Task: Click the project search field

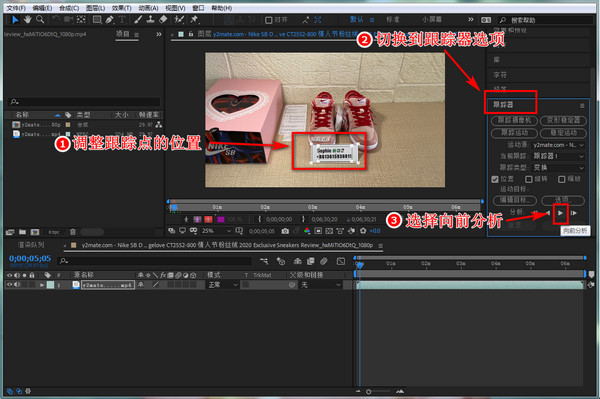Action: (x=83, y=102)
